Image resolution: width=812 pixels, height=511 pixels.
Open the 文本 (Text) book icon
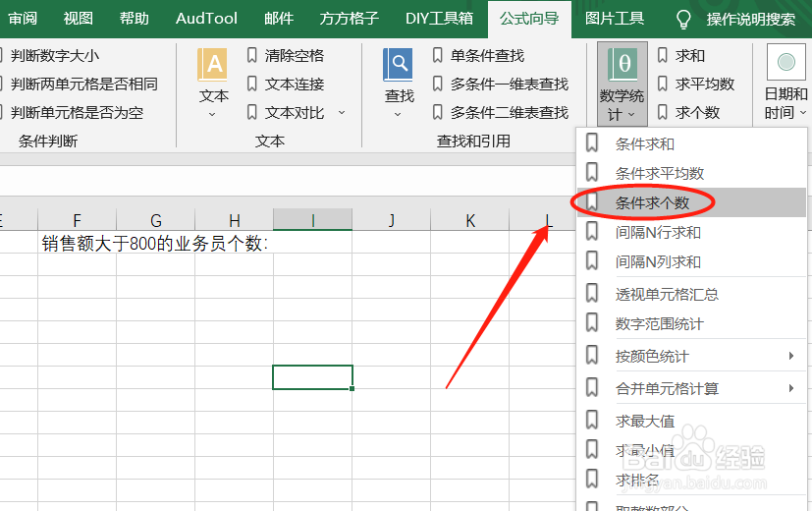click(x=212, y=65)
